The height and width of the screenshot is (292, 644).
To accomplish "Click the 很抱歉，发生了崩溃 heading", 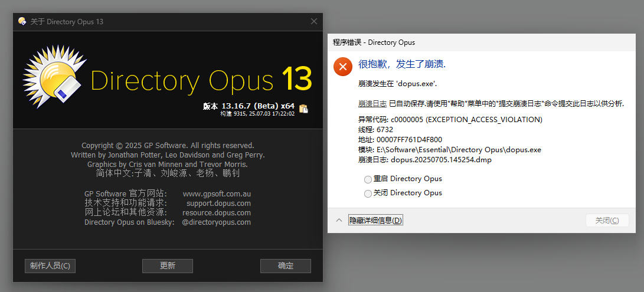I will tap(402, 64).
